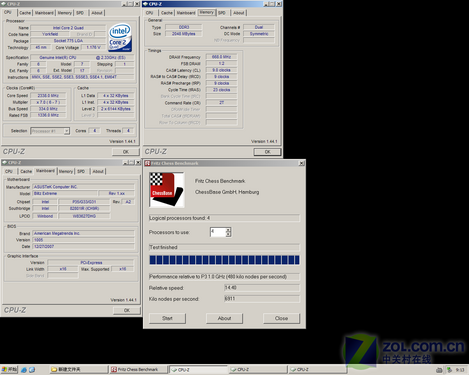
Task: Select the BIOS Date value '12/27/2007'
Action: point(83,247)
